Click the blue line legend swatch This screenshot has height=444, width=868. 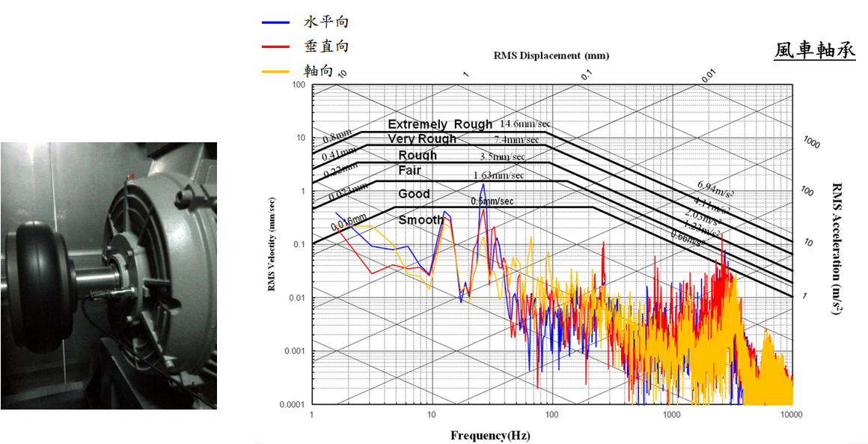275,22
